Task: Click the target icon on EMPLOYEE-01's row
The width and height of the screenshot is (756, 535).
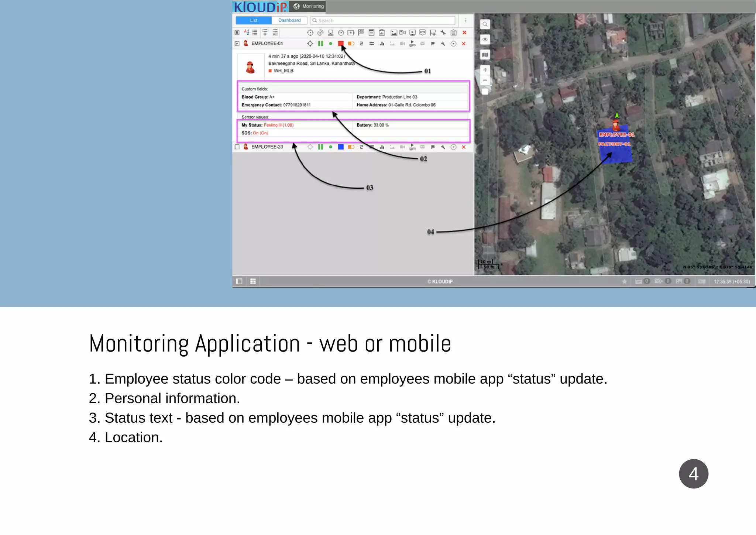Action: tap(310, 44)
